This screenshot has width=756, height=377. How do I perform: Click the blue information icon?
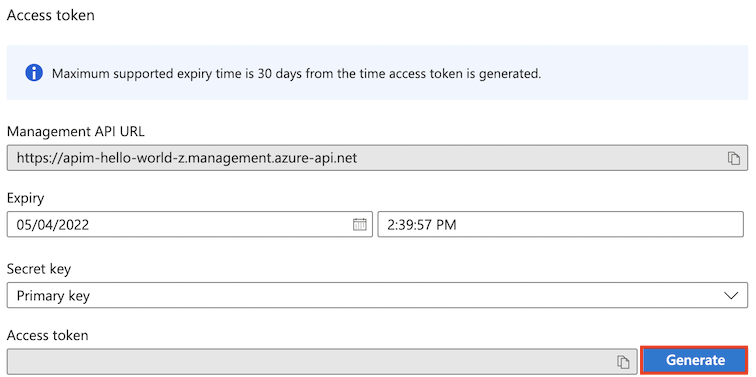(34, 73)
